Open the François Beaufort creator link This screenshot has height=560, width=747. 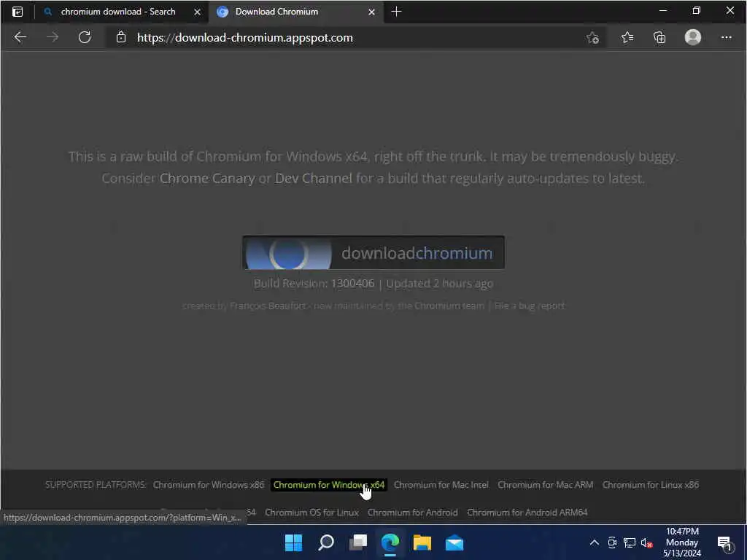point(268,306)
